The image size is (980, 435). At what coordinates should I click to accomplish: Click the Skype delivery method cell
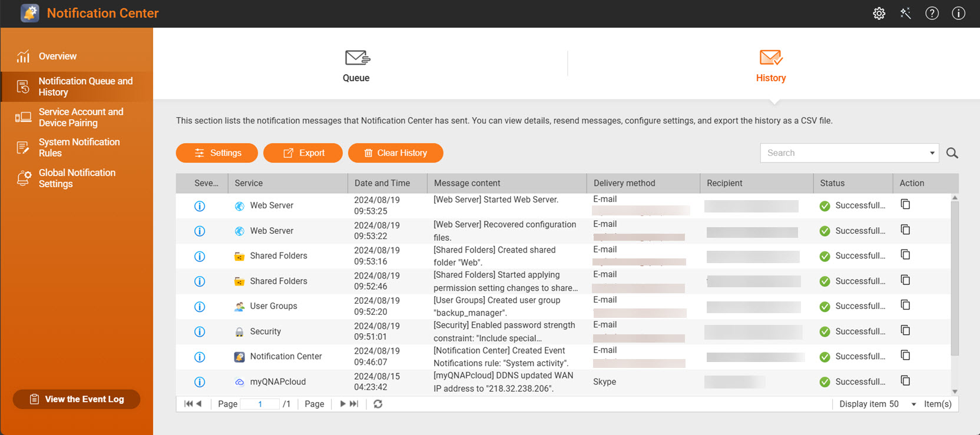pyautogui.click(x=604, y=381)
